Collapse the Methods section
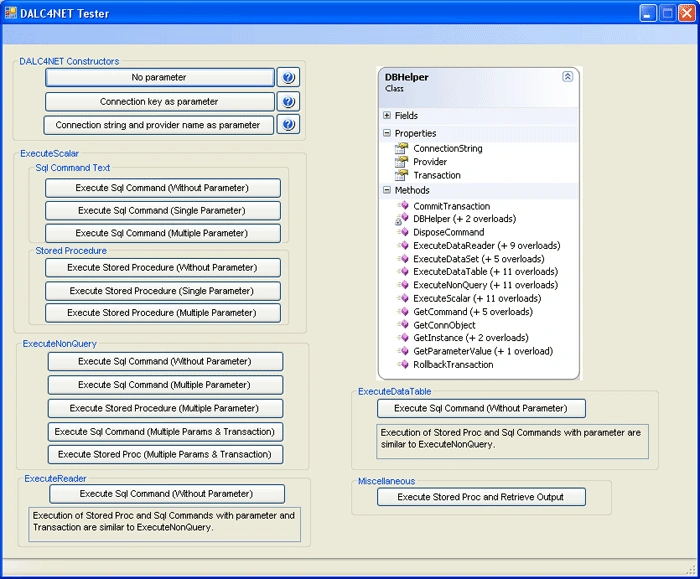The image size is (700, 579). [x=387, y=190]
